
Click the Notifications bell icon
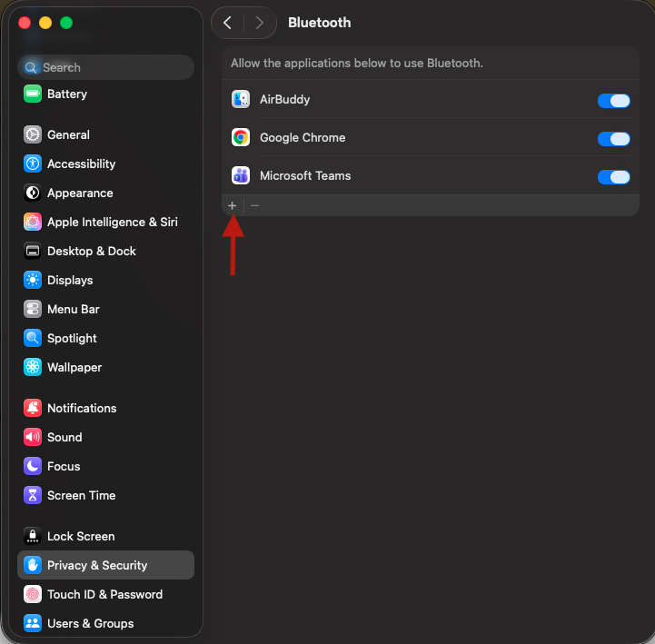tap(33, 408)
